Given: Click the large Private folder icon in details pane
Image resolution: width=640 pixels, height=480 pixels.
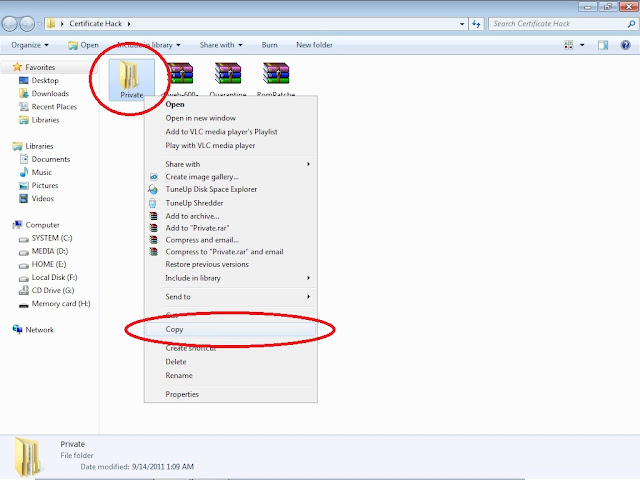Looking at the screenshot, I should pyautogui.click(x=28, y=456).
